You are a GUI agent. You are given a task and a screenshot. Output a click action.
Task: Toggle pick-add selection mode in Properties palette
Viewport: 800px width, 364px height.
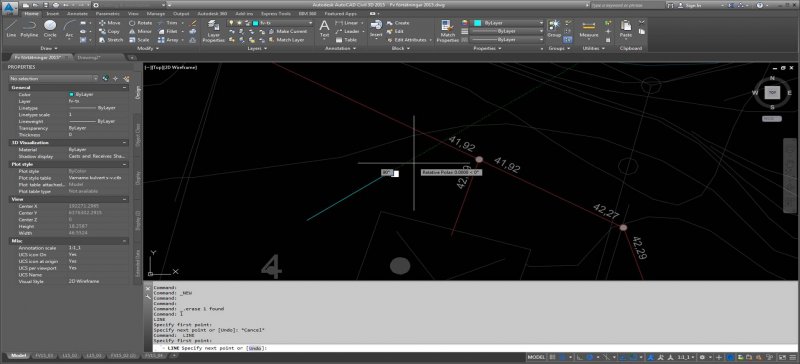point(106,79)
